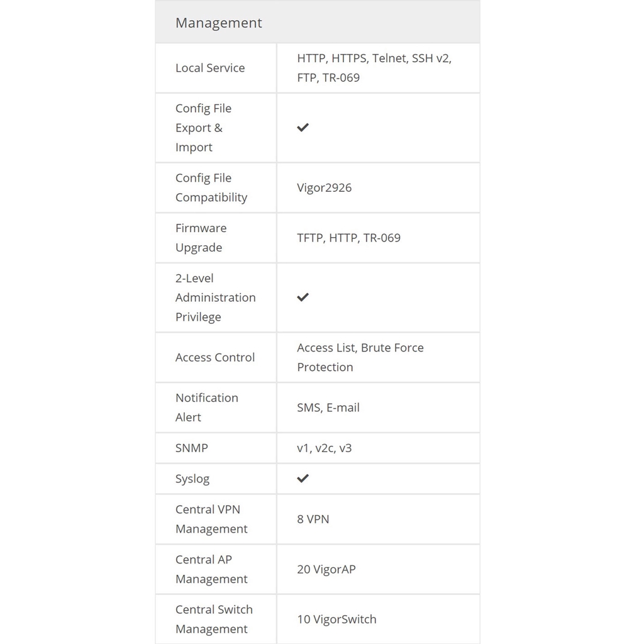Click the 10 VigorSwitch value
Image resolution: width=644 pixels, height=644 pixels.
(336, 619)
